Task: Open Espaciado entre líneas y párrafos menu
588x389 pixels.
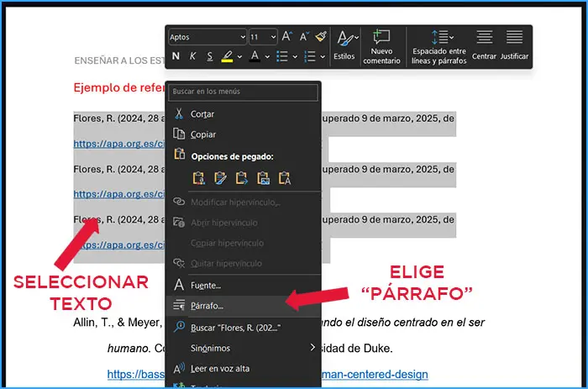Action: pyautogui.click(x=438, y=47)
